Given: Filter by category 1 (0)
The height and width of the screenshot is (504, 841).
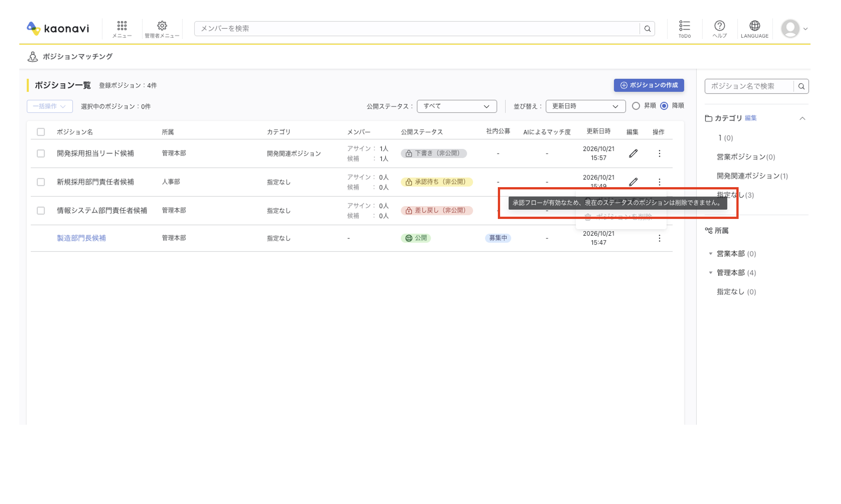Looking at the screenshot, I should click(x=725, y=137).
